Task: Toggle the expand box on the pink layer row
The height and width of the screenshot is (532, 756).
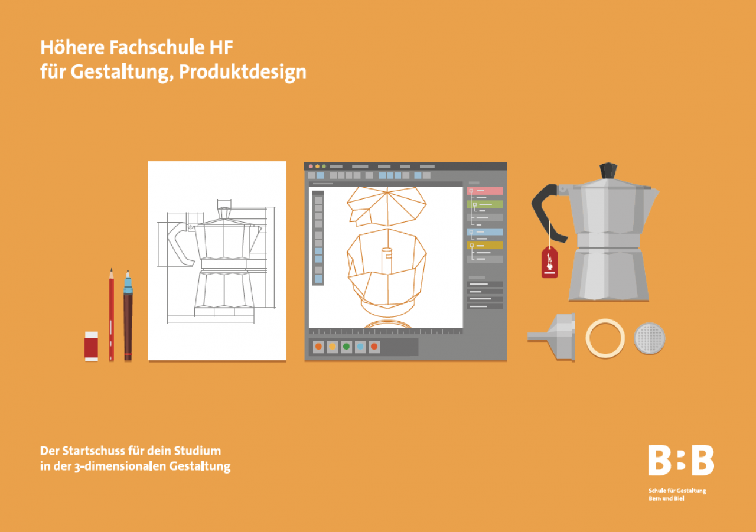Action: (471, 191)
